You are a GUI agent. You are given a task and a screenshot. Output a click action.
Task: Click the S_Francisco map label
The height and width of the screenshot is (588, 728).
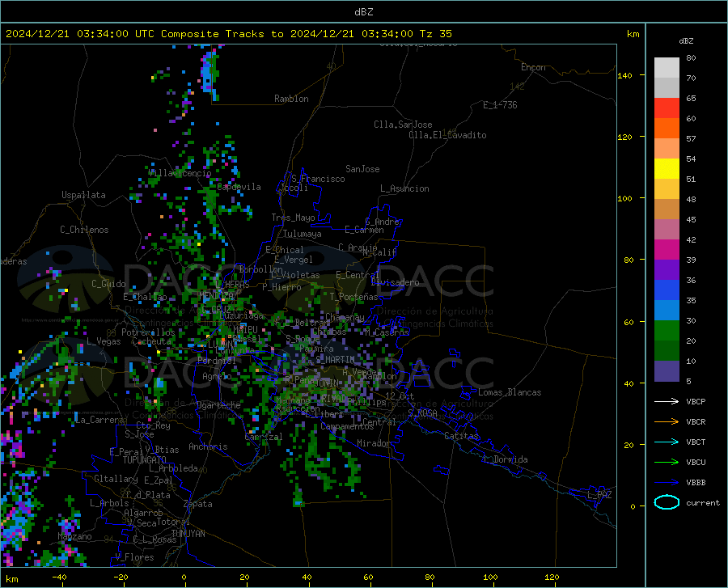click(318, 179)
